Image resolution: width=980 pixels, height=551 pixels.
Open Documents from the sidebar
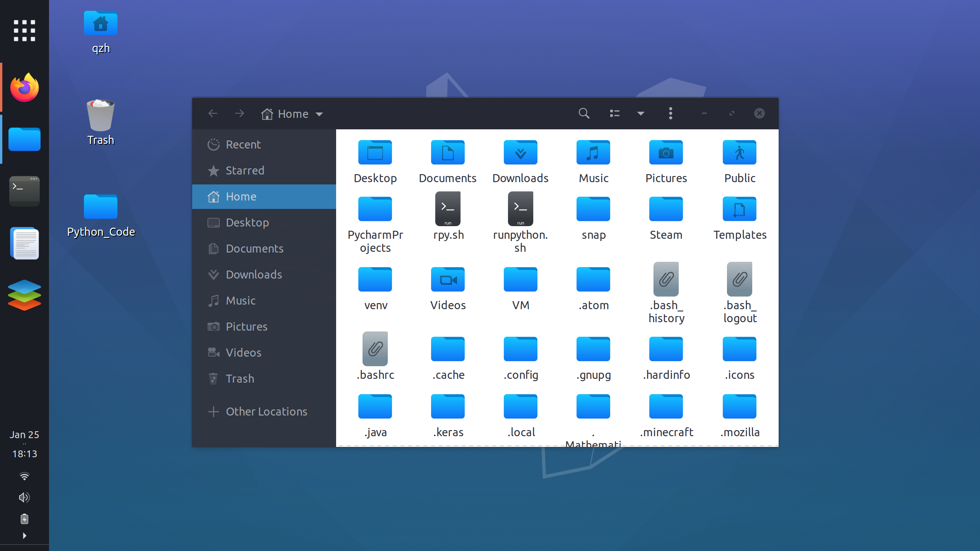coord(264,249)
